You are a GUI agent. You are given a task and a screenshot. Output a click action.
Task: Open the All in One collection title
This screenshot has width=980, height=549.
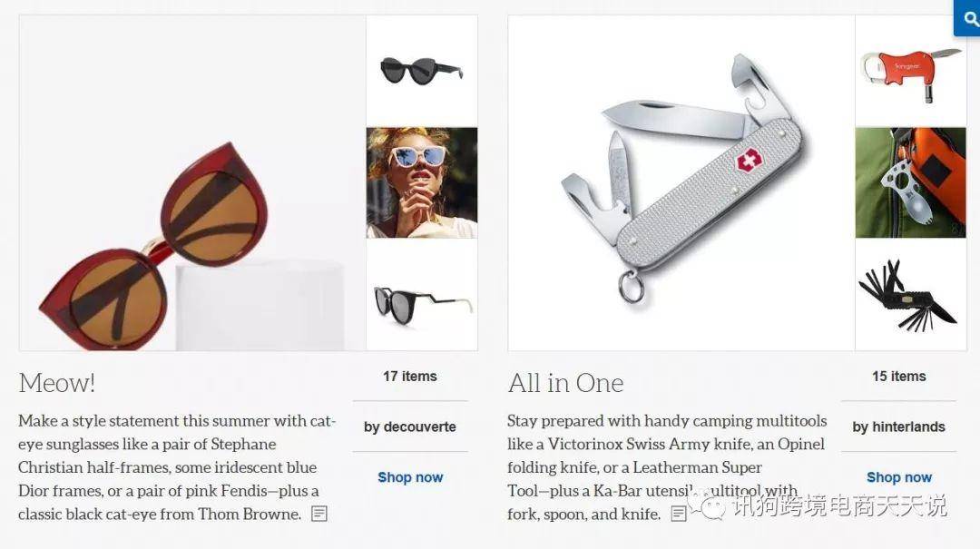(x=565, y=383)
